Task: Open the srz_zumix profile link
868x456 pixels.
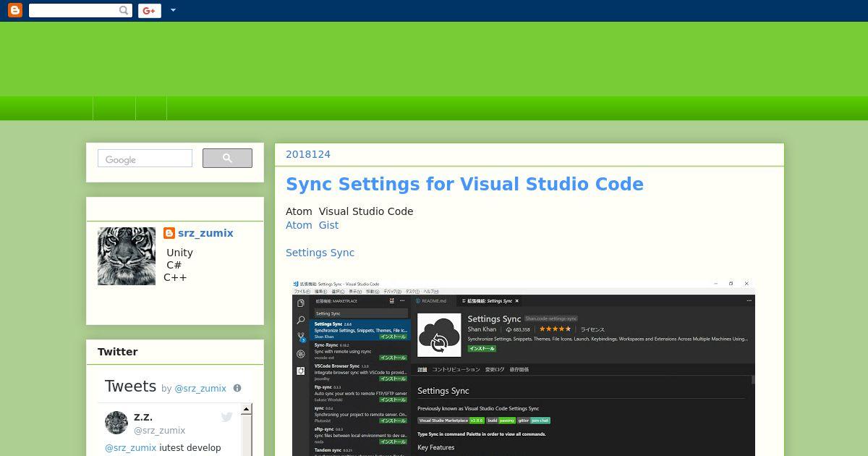Action: coord(205,233)
